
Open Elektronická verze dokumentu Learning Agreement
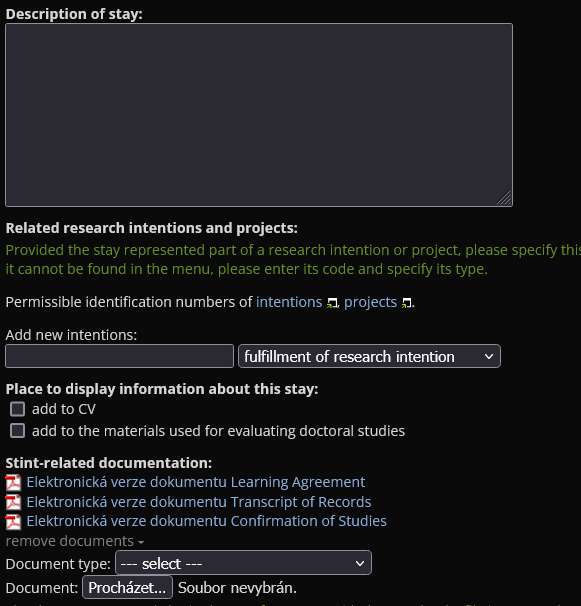(x=196, y=482)
